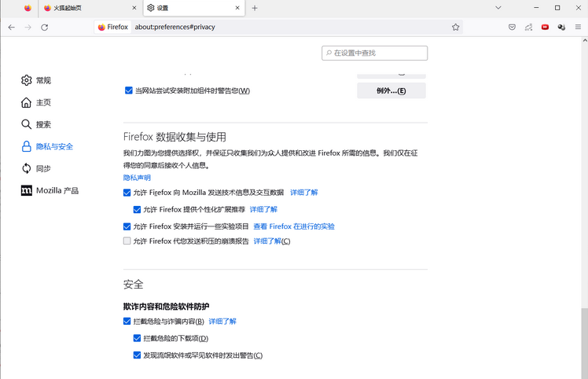
Task: Open the Pocket save icon
Action: 512,27
